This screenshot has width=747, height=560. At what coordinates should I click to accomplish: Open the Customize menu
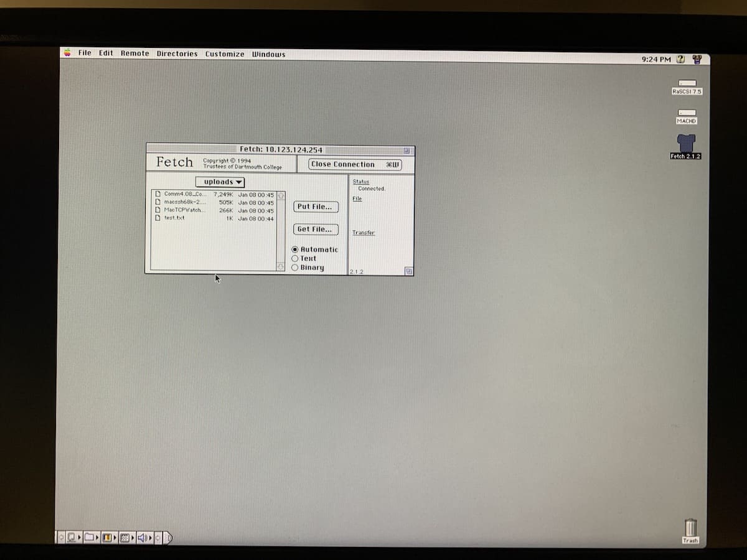[225, 54]
